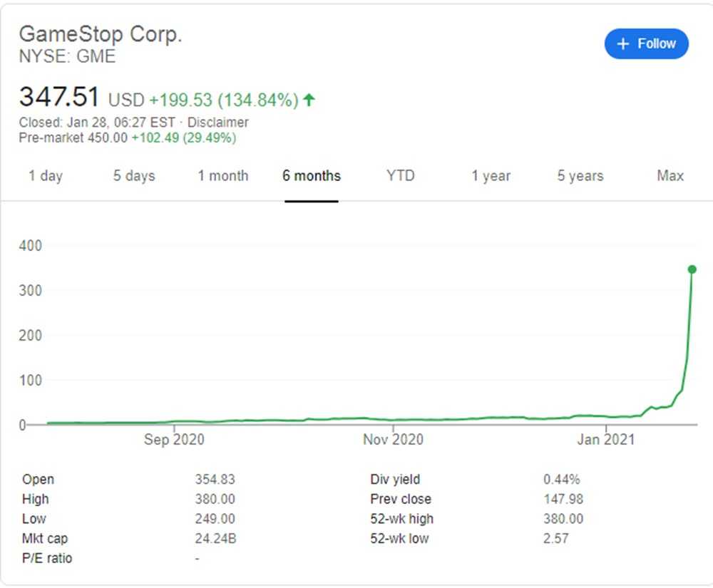Click the plus icon on Follow
This screenshot has width=713, height=588.
pos(623,44)
